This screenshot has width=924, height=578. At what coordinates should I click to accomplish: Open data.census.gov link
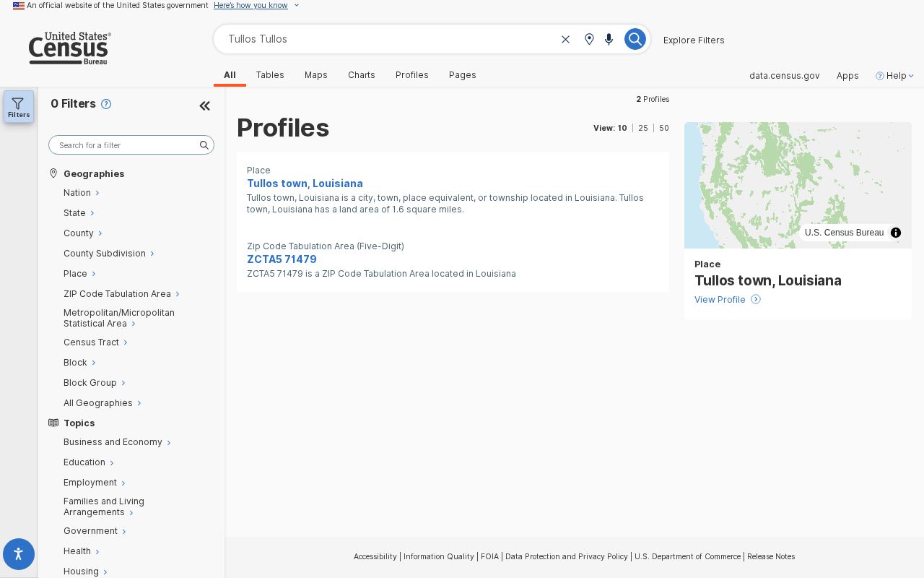pos(785,76)
